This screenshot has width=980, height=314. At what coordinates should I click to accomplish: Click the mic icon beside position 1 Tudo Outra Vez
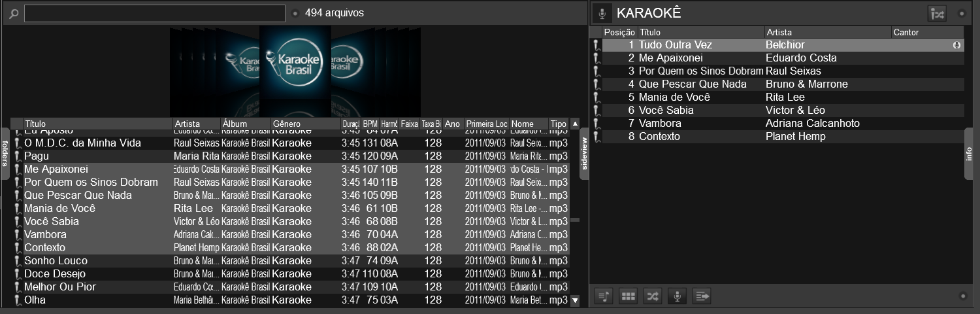596,45
